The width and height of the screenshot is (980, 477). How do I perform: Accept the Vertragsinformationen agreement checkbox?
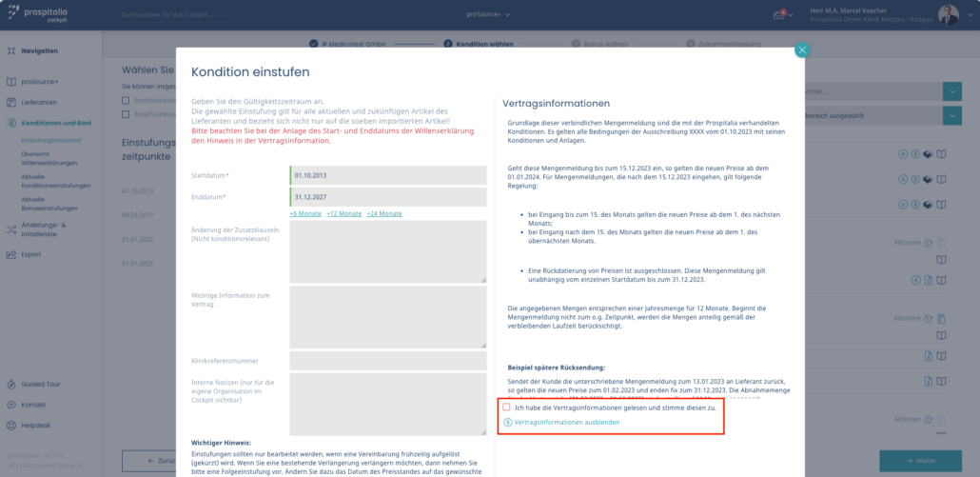tap(506, 407)
